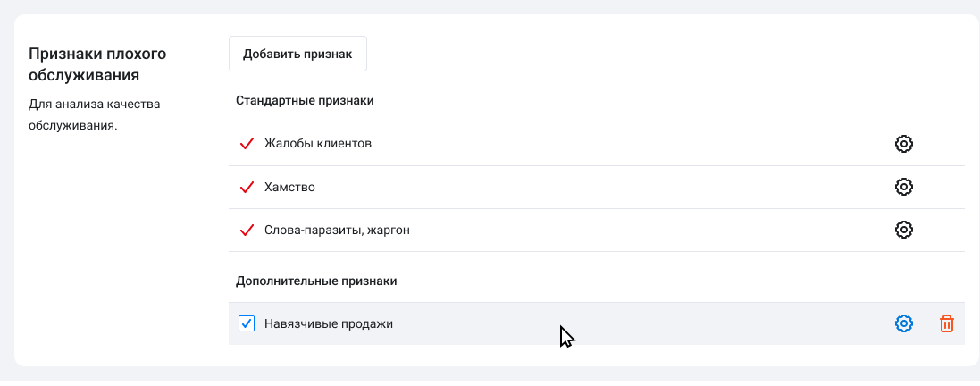Configure Навязчивые продажи via blue gear
980x386 pixels.
(x=903, y=323)
